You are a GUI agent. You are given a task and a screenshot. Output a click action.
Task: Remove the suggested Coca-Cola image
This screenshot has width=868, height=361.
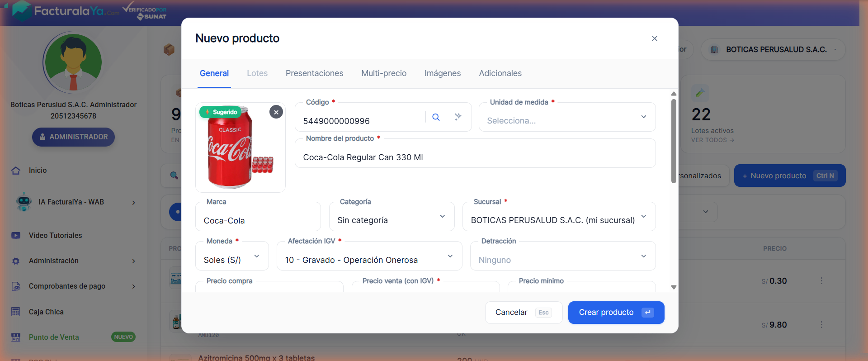click(x=276, y=112)
